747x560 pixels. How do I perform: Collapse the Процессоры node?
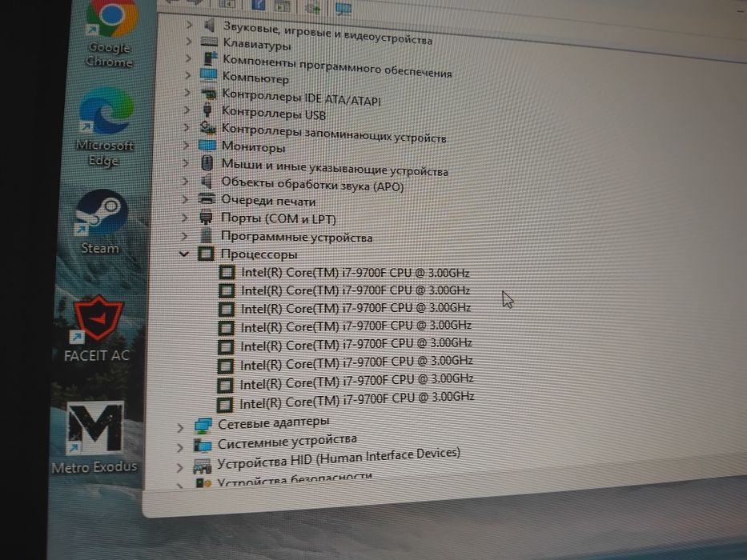[184, 254]
